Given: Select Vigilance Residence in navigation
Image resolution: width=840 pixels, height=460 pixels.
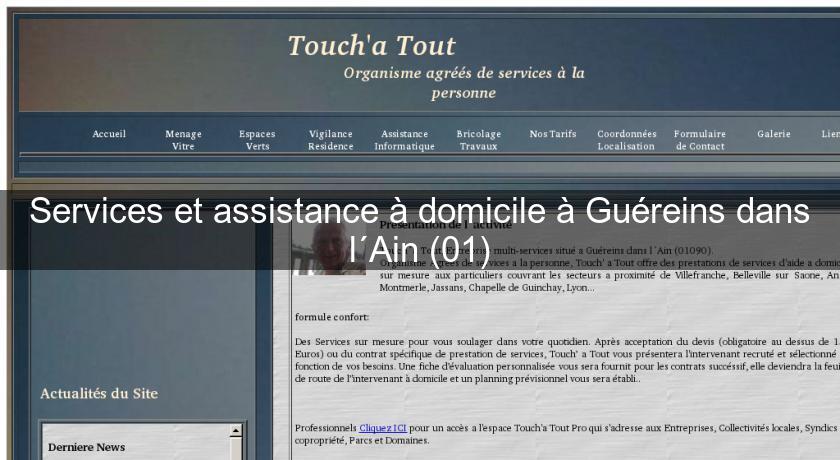Looking at the screenshot, I should pos(331,140).
